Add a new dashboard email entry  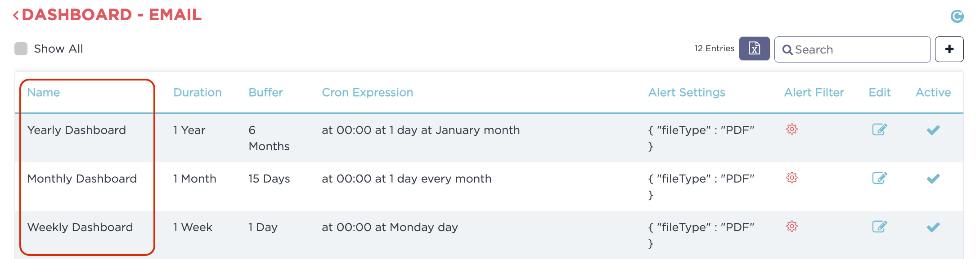pyautogui.click(x=949, y=49)
